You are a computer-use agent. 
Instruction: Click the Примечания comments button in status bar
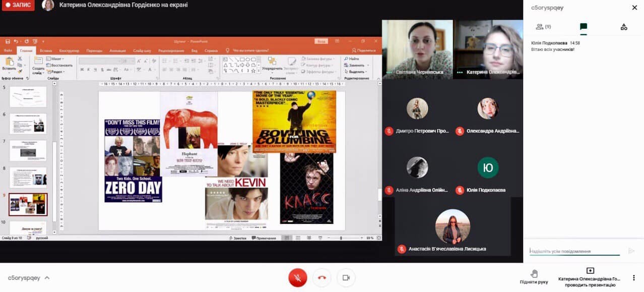point(264,238)
